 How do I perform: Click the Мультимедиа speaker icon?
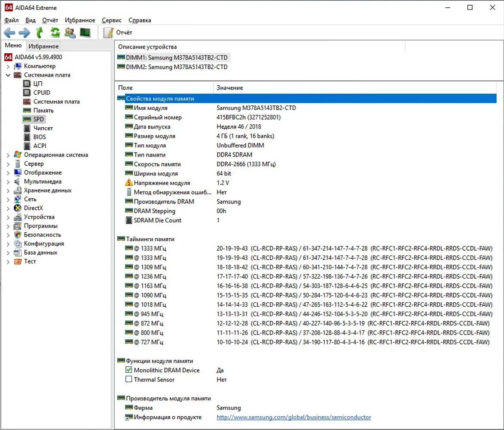[18, 181]
